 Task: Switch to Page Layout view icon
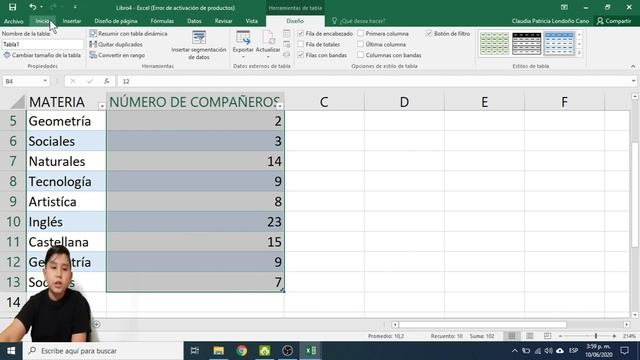529,336
